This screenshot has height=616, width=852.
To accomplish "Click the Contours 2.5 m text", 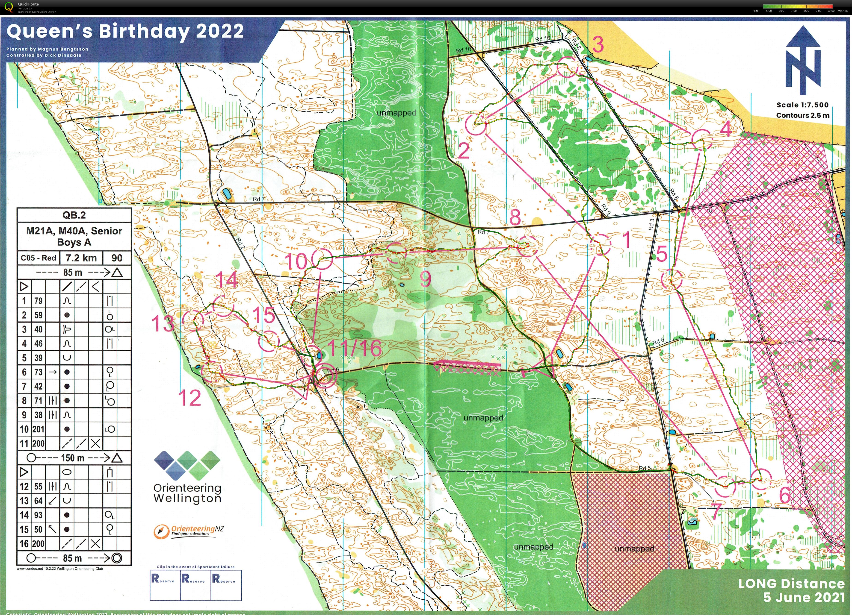I will [803, 115].
